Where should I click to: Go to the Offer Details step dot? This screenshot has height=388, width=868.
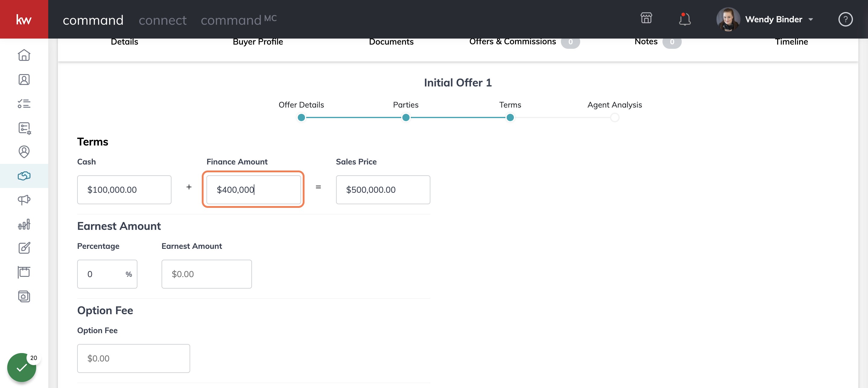301,117
